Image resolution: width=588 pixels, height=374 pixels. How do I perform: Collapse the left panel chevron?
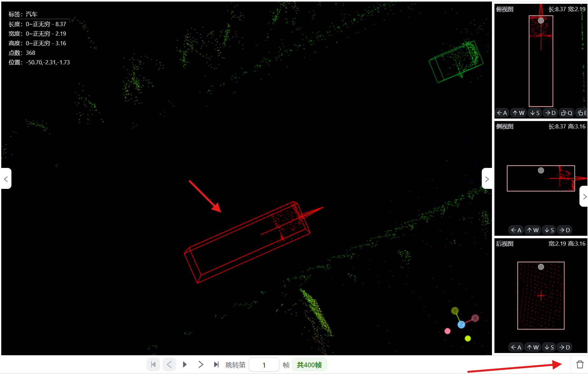[x=6, y=179]
